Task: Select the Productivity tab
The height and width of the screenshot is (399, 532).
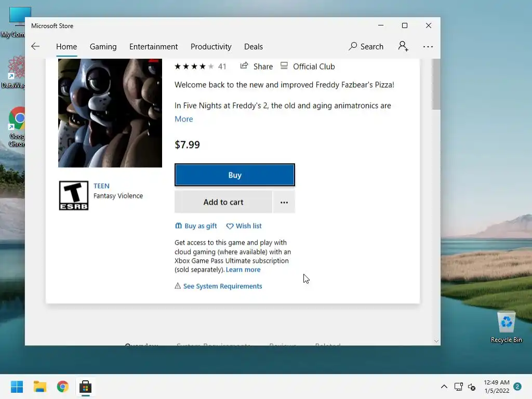Action: 211,46
